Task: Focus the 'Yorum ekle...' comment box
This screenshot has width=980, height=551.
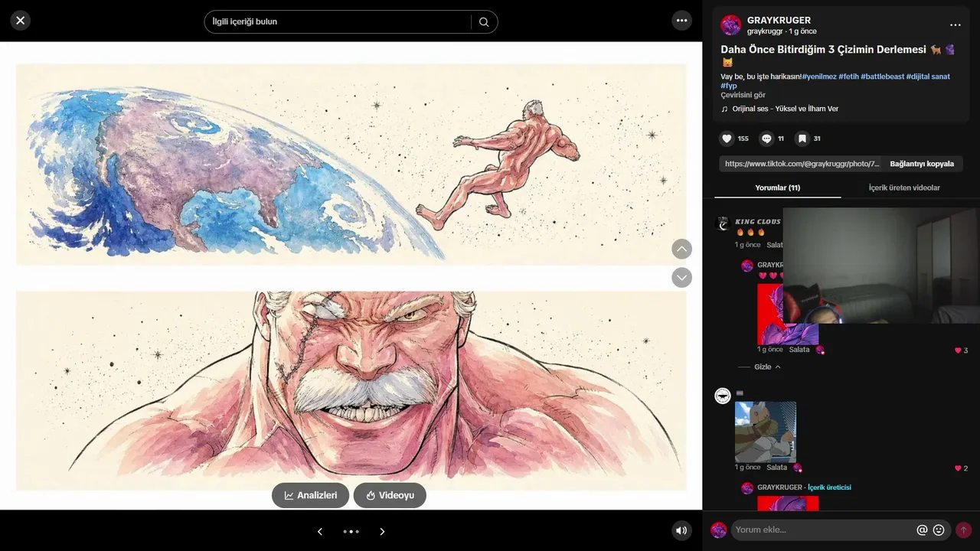Action: click(x=823, y=530)
